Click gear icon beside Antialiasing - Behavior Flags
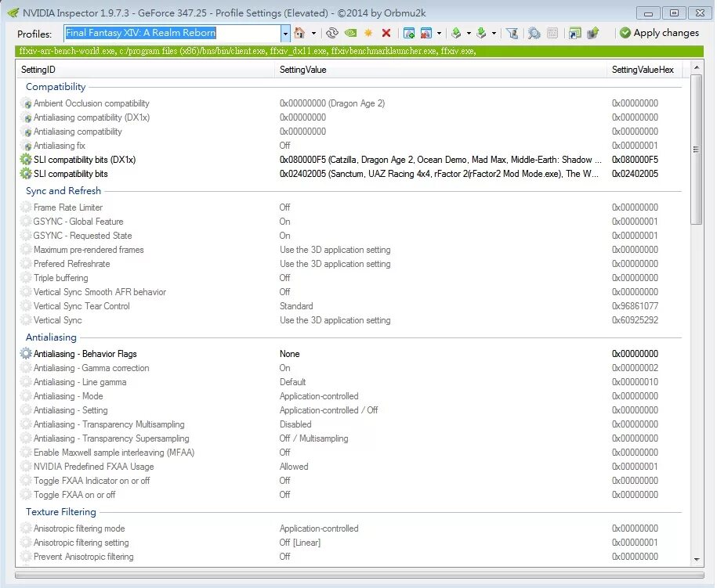This screenshot has height=588, width=717. pos(26,354)
